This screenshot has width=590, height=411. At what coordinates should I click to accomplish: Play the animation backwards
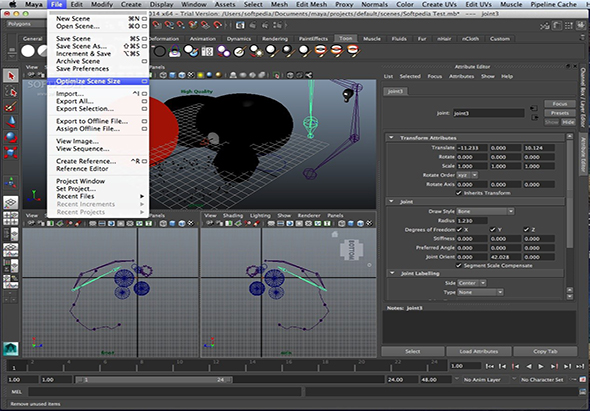click(528, 366)
